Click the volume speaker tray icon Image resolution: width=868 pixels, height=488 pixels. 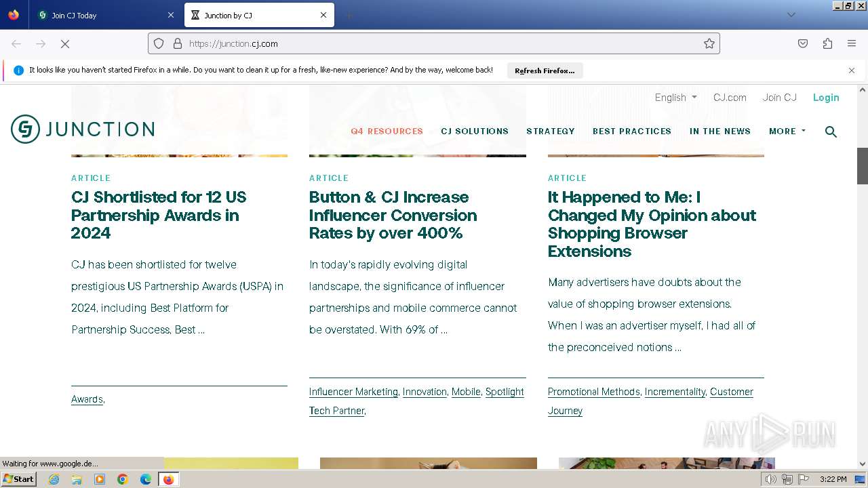coord(770,479)
